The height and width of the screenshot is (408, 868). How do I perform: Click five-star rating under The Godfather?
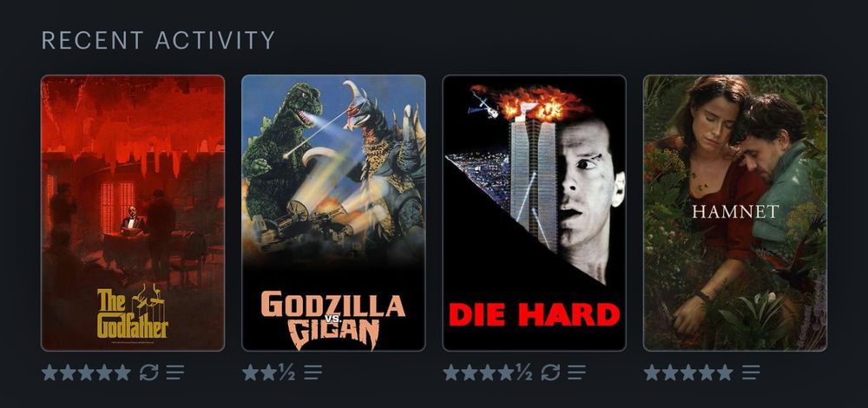tap(86, 372)
